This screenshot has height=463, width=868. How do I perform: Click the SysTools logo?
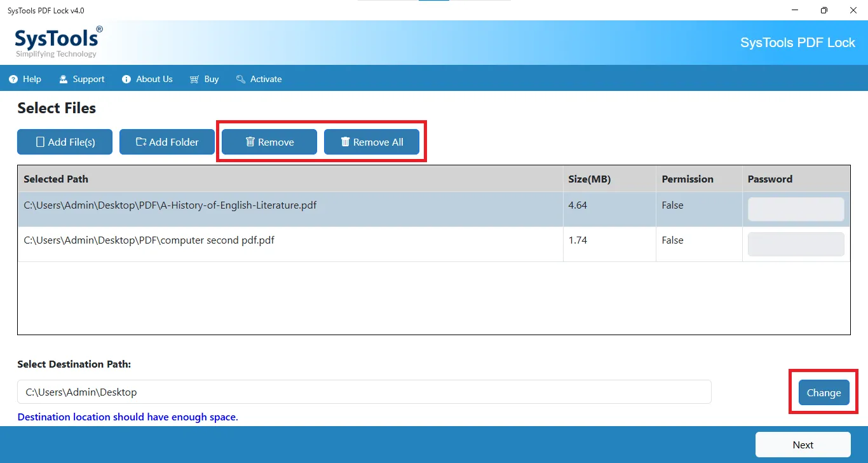(58, 42)
